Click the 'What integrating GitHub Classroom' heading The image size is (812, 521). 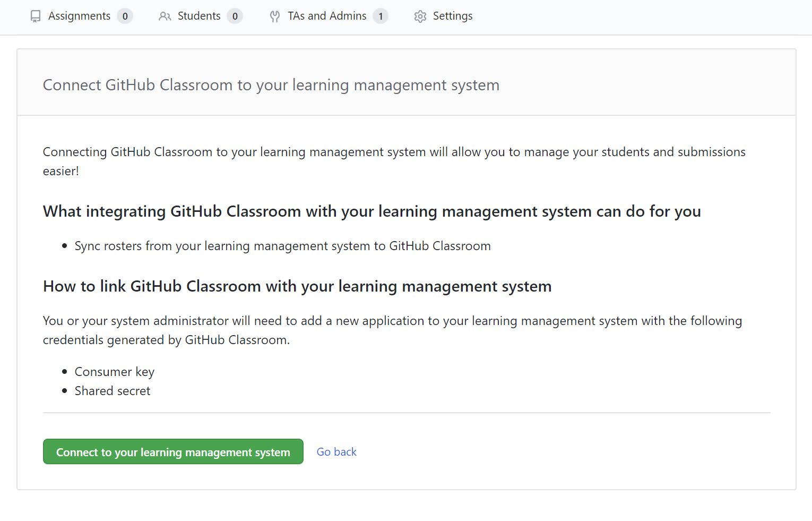pos(372,211)
